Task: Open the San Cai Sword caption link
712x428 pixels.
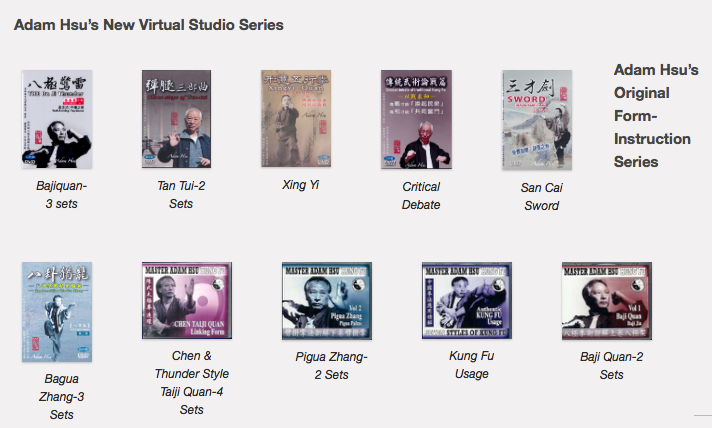Action: (x=541, y=197)
